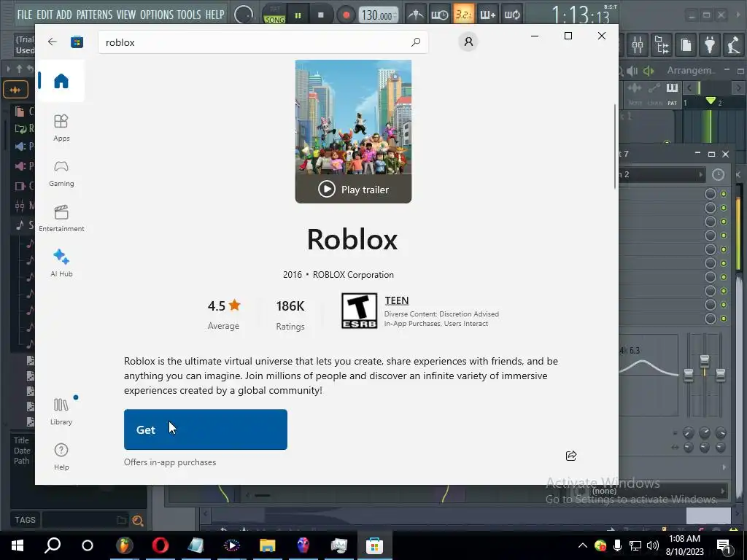Click the orange waveform button in FL browser
The image size is (747, 560).
pos(15,90)
